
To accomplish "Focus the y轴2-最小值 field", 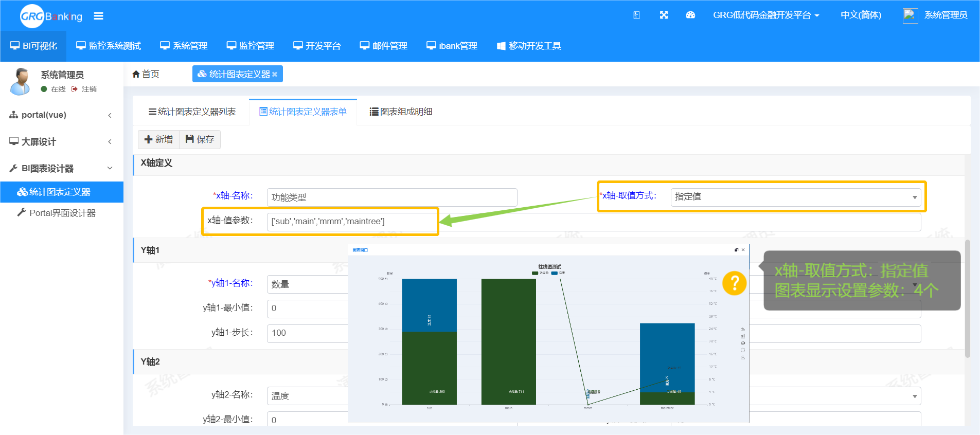I will [x=308, y=419].
